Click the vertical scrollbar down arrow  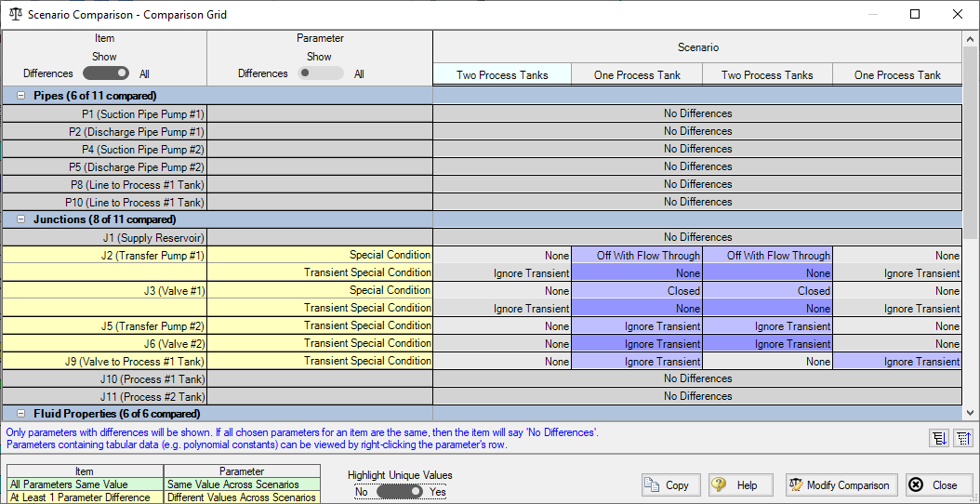(971, 413)
